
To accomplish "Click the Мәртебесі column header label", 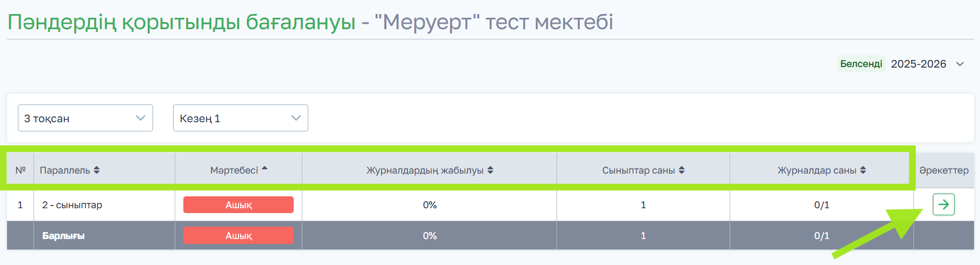I will (234, 170).
